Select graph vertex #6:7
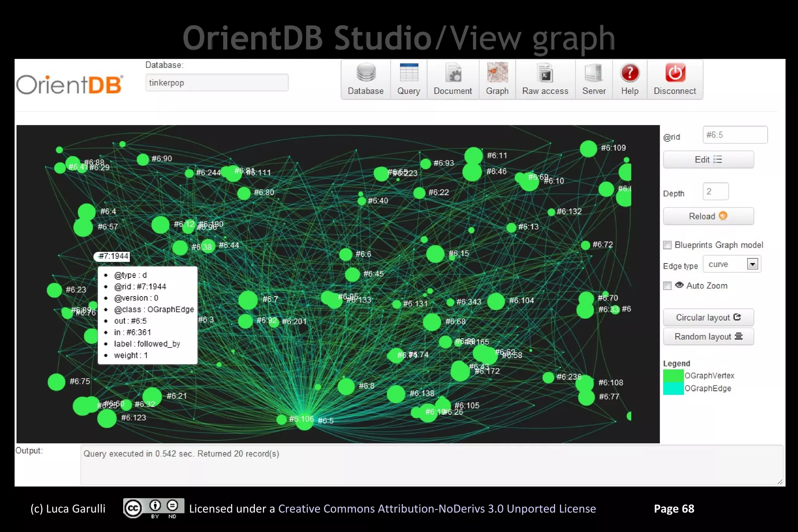This screenshot has width=798, height=532. pos(248,300)
